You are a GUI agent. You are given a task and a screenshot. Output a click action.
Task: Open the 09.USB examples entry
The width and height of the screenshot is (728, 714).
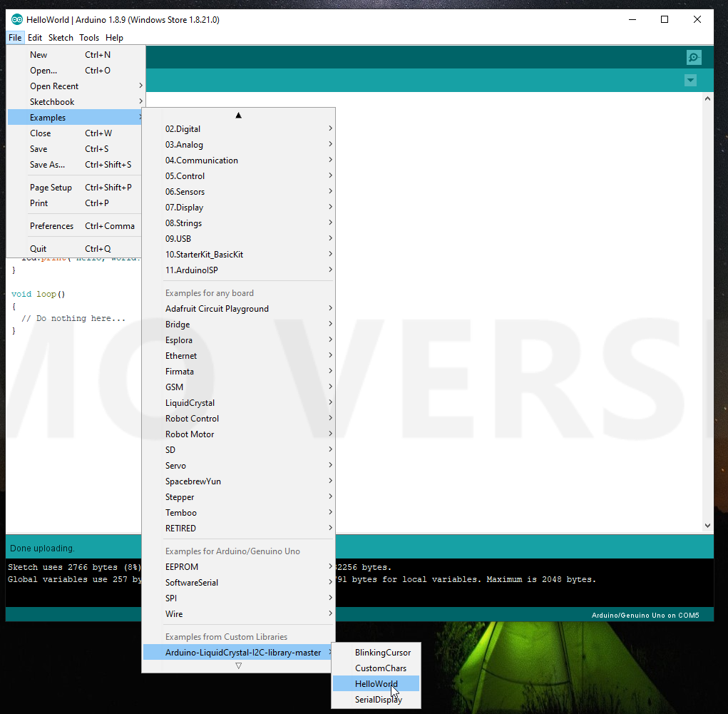[x=239, y=239]
